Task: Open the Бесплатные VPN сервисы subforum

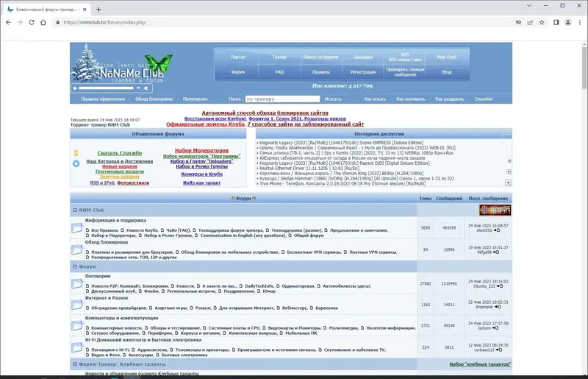Action: coord(314,252)
